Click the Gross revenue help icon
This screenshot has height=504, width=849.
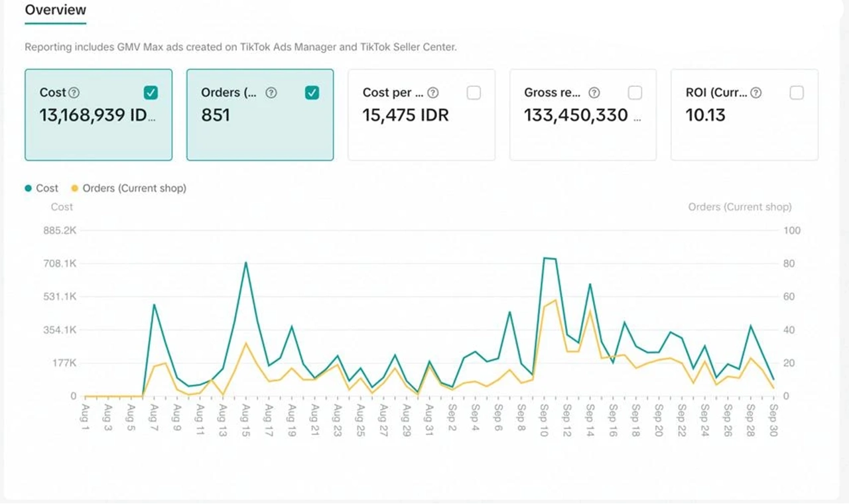pyautogui.click(x=594, y=93)
